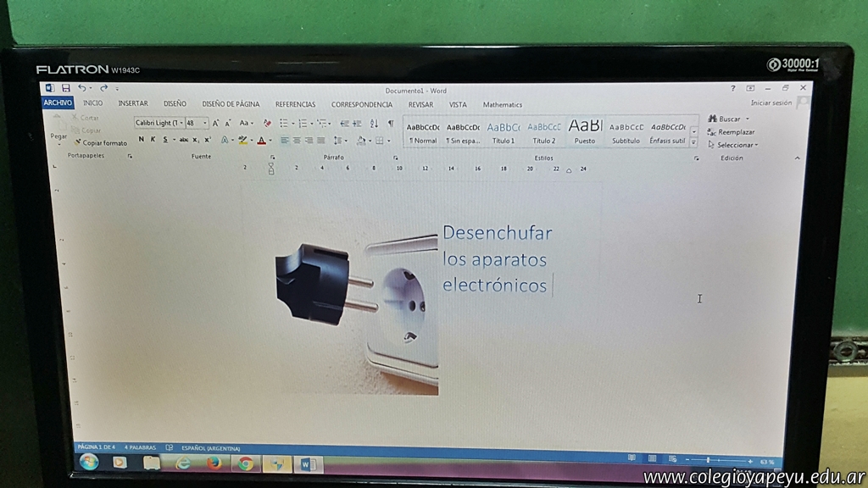Click the Undo arrow icon

(81, 88)
